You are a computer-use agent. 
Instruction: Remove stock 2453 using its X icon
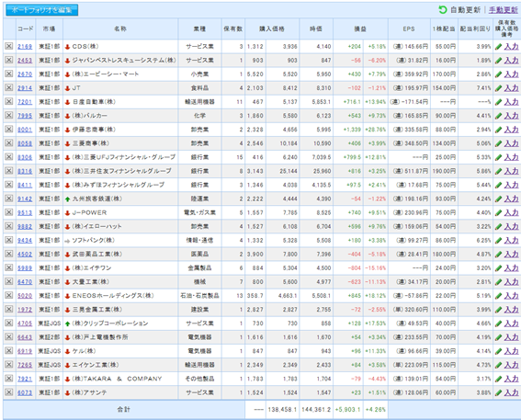pyautogui.click(x=9, y=60)
